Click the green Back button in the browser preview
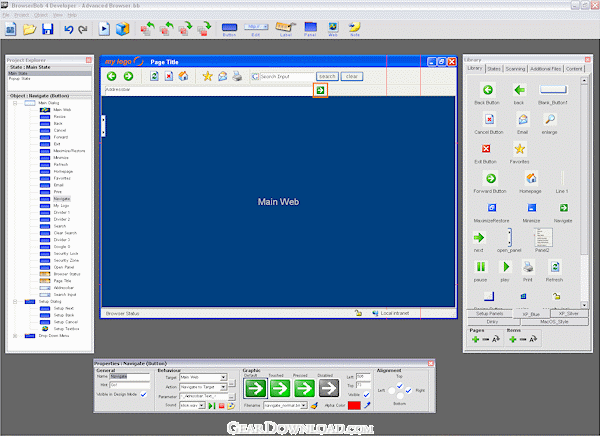 [111, 76]
